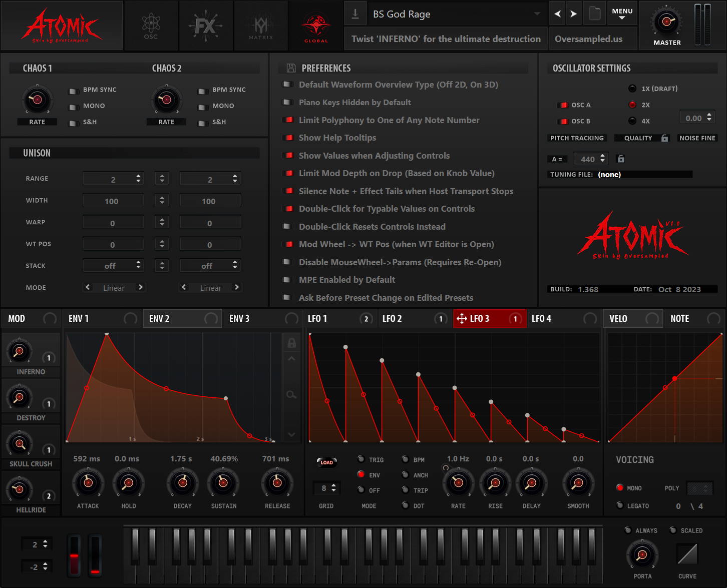Click the Attack knob

[88, 483]
